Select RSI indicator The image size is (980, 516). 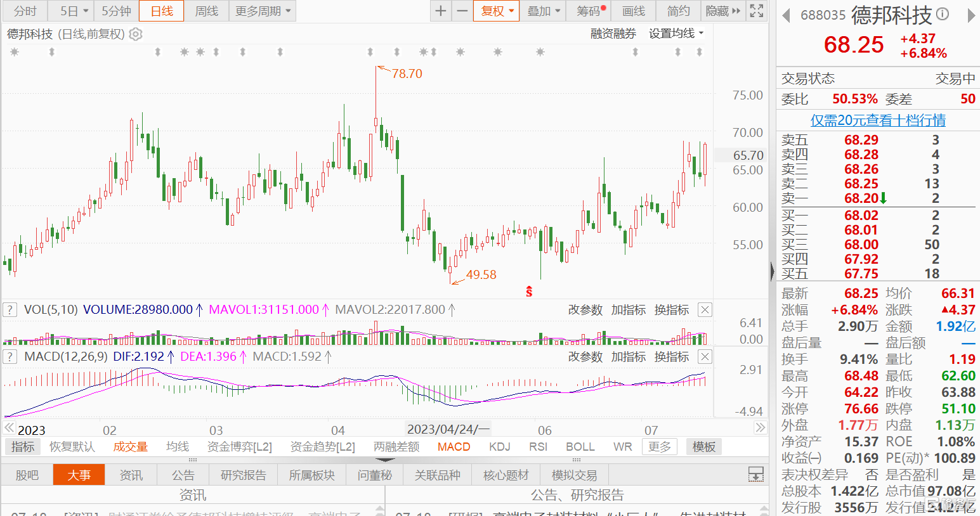(538, 447)
